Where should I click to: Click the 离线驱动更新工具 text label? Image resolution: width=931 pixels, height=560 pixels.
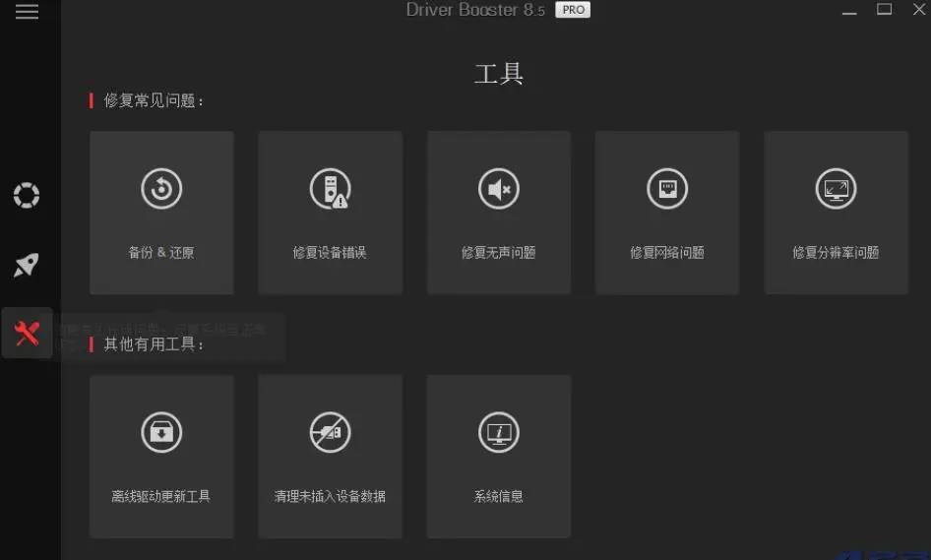click(161, 496)
